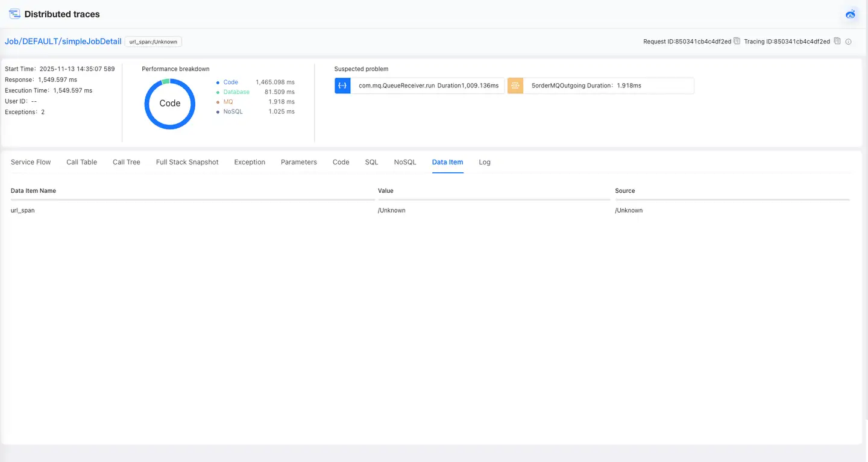Open the Job/DEFAULT/simpleJobDetail link

[x=63, y=42]
